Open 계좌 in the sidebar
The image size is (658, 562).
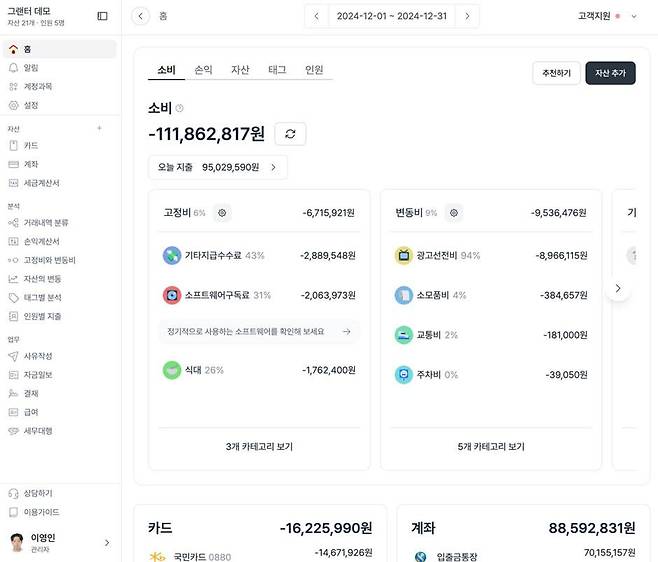[59, 164]
